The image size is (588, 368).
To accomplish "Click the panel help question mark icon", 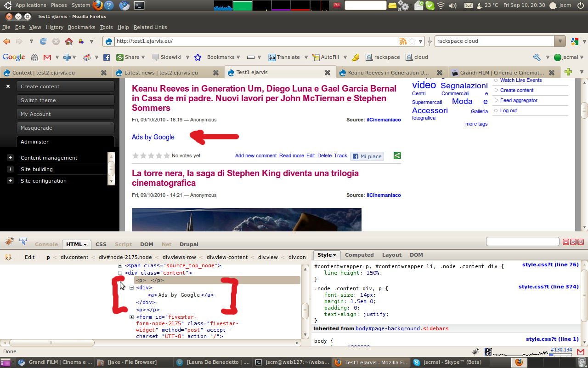I will pyautogui.click(x=109, y=6).
